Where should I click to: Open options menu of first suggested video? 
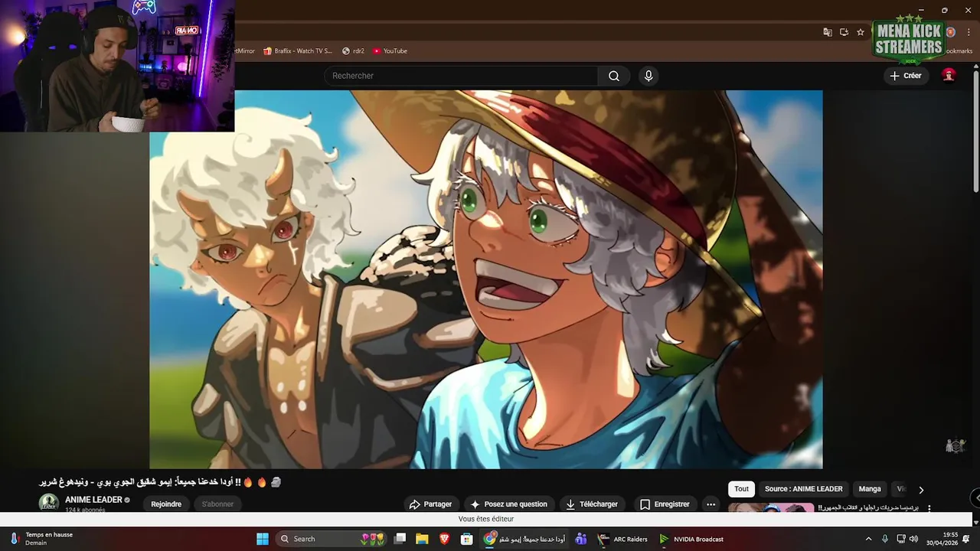pyautogui.click(x=929, y=508)
